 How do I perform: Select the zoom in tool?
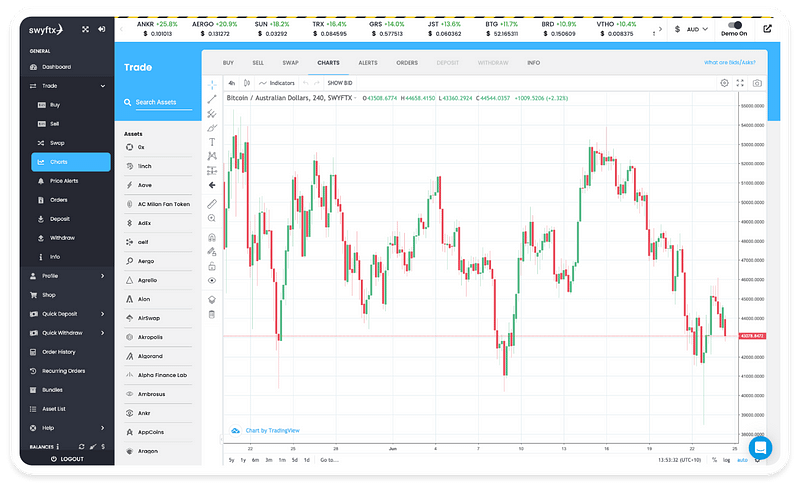coord(212,218)
